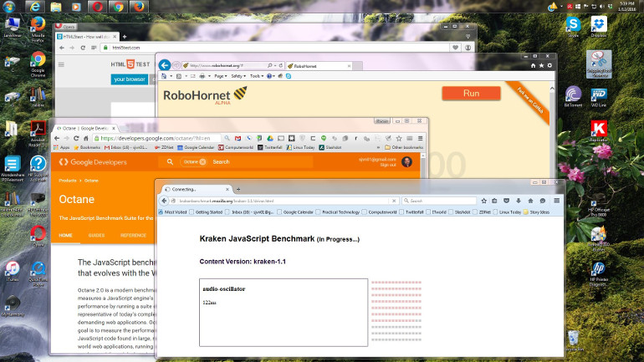The width and height of the screenshot is (644, 362).
Task: Open Skype desktop shortcut
Action: click(573, 27)
